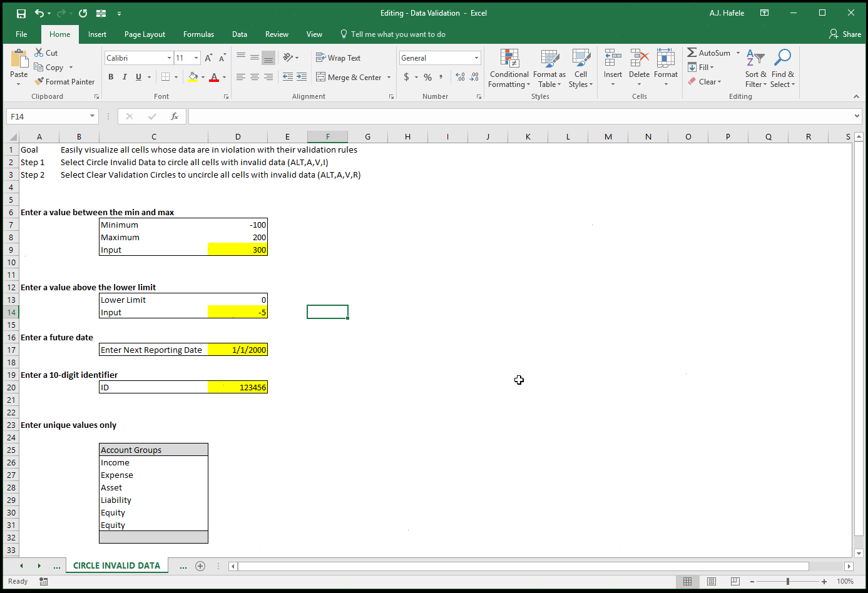
Task: Select the Format Painter brush
Action: pos(64,82)
